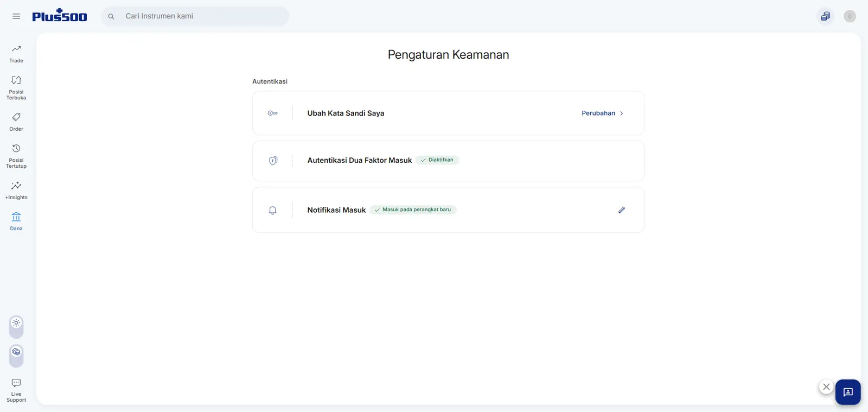This screenshot has width=868, height=412.
Task: Go to Posisi Terbuka
Action: (16, 88)
